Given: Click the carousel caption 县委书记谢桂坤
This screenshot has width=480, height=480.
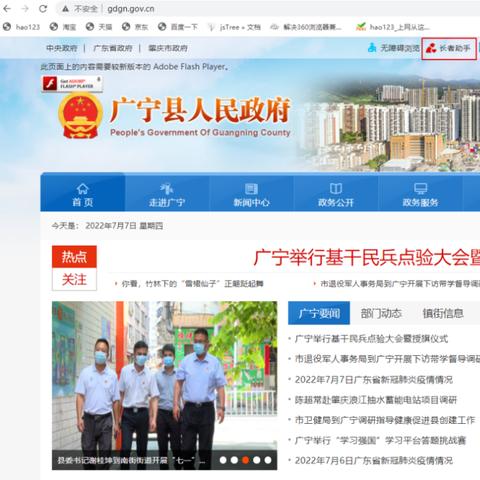Looking at the screenshot, I should [x=131, y=460].
